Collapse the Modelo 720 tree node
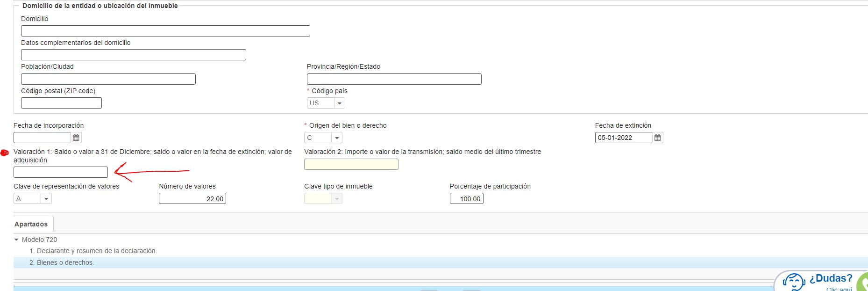The image size is (868, 291). (x=17, y=240)
